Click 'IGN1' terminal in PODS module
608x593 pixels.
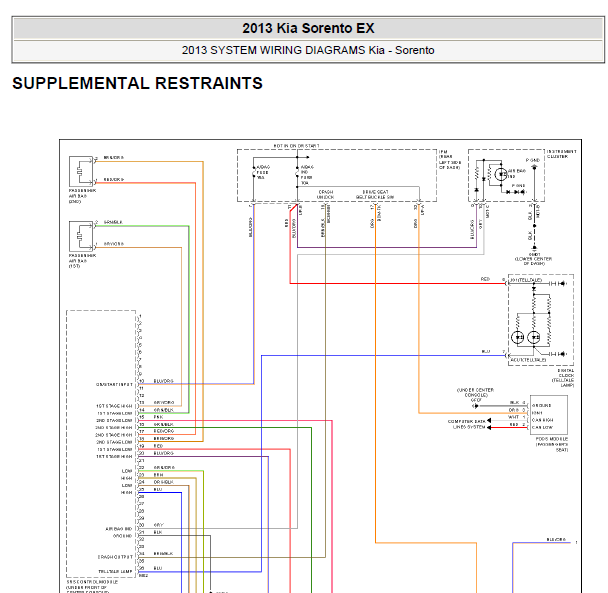(537, 413)
